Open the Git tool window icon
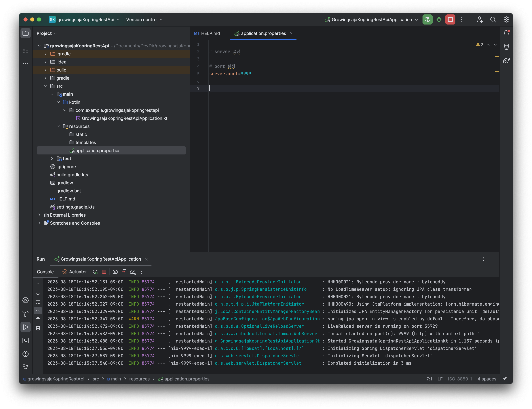Screen dimensions: 532x409 (25, 367)
